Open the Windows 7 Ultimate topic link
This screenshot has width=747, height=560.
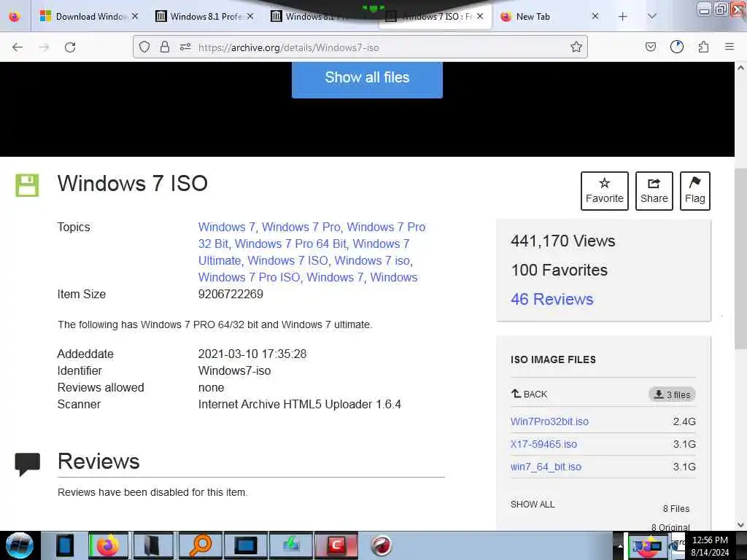coord(303,252)
